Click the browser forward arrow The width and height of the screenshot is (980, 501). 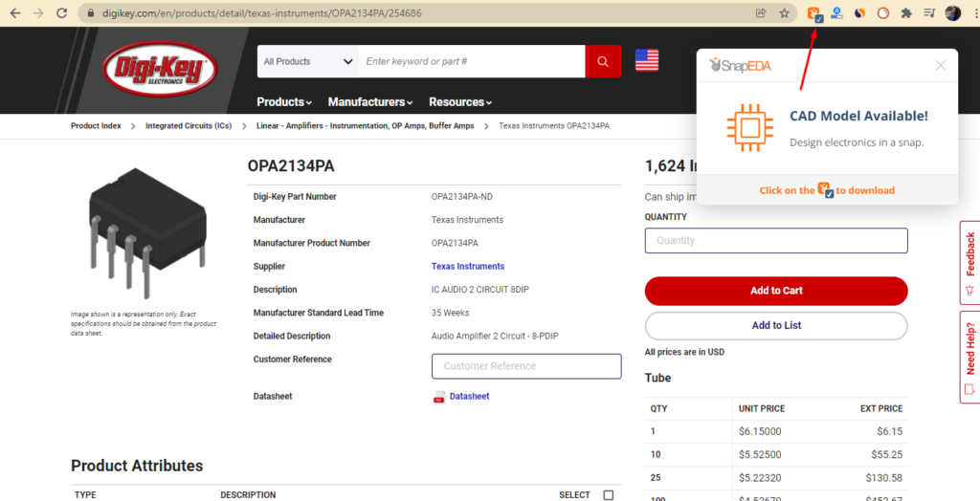pos(38,13)
